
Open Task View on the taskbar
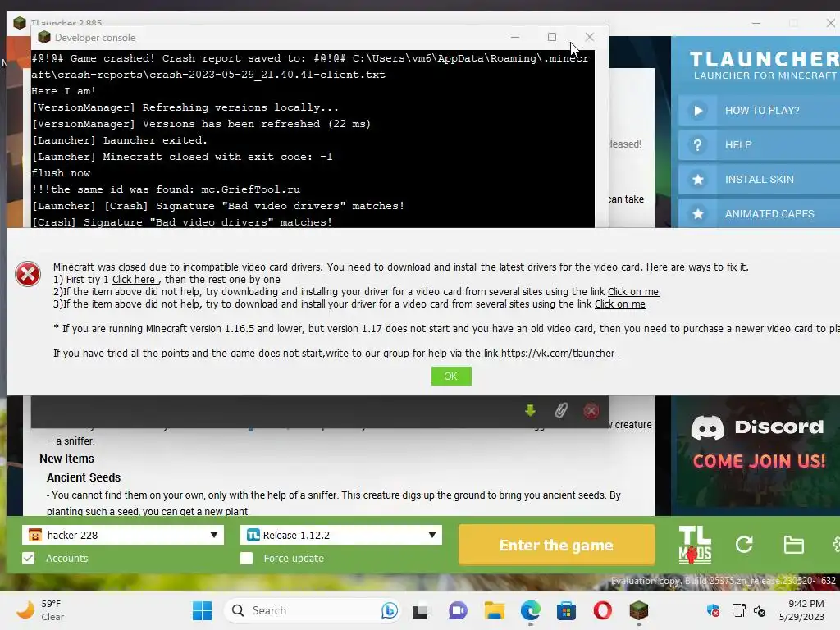421,610
